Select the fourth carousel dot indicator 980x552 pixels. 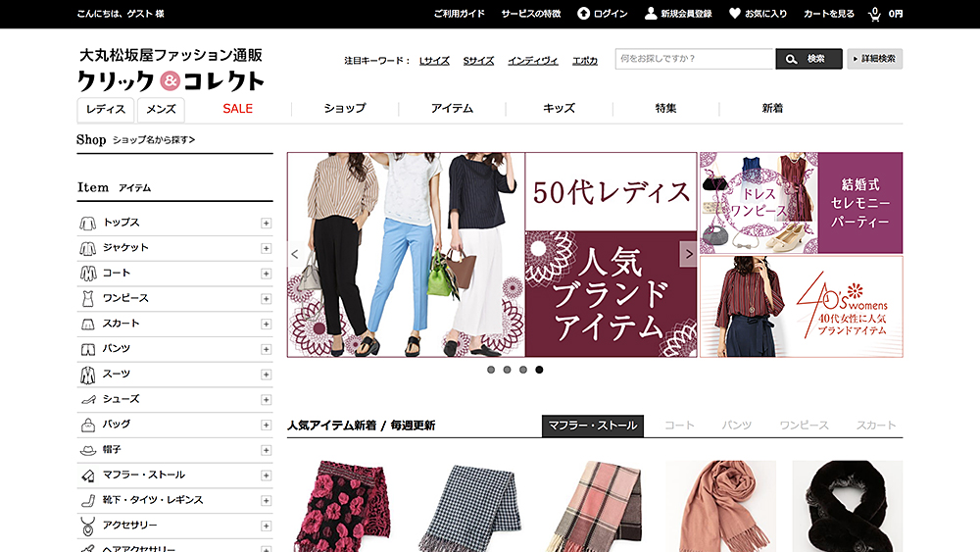pos(540,370)
